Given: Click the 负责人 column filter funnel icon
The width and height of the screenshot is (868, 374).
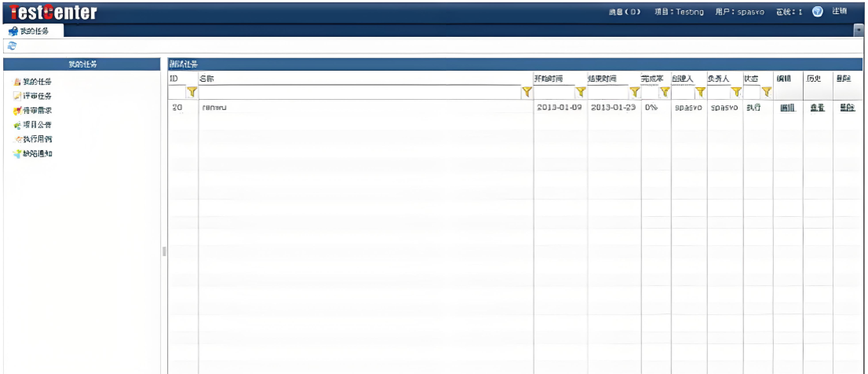Looking at the screenshot, I should tap(736, 92).
